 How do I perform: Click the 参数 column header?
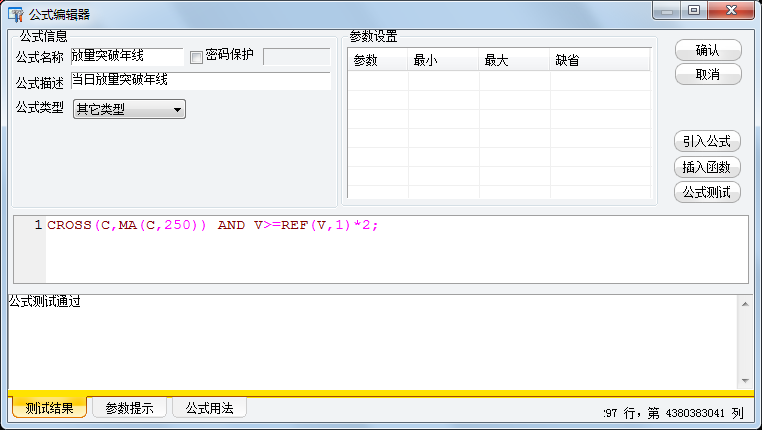pyautogui.click(x=378, y=60)
